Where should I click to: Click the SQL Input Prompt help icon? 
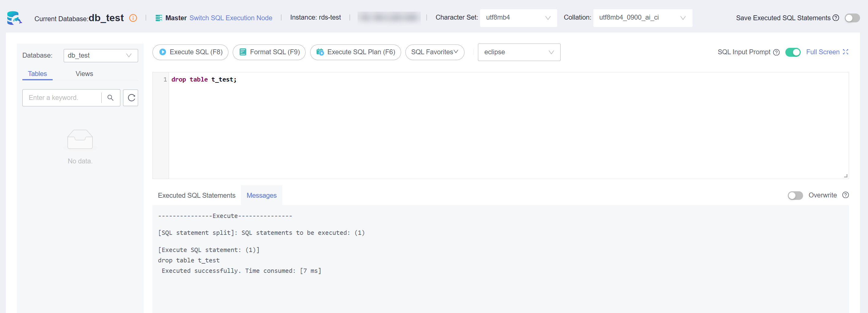coord(776,52)
